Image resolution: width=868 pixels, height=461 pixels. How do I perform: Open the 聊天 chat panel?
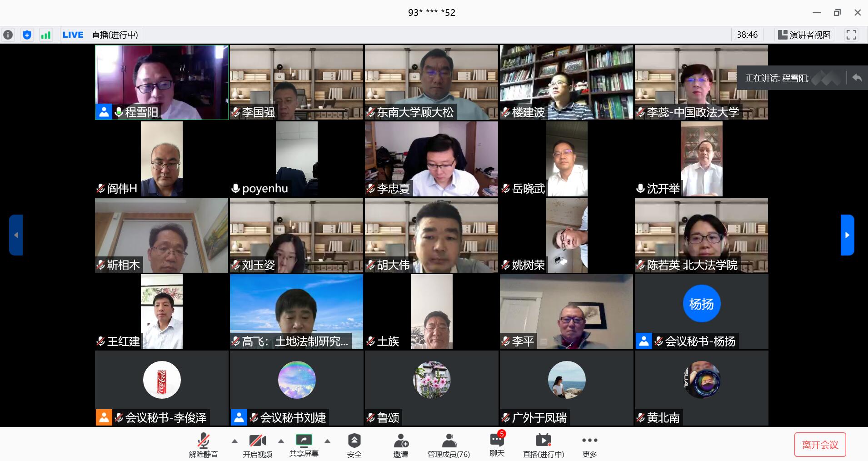tap(497, 445)
